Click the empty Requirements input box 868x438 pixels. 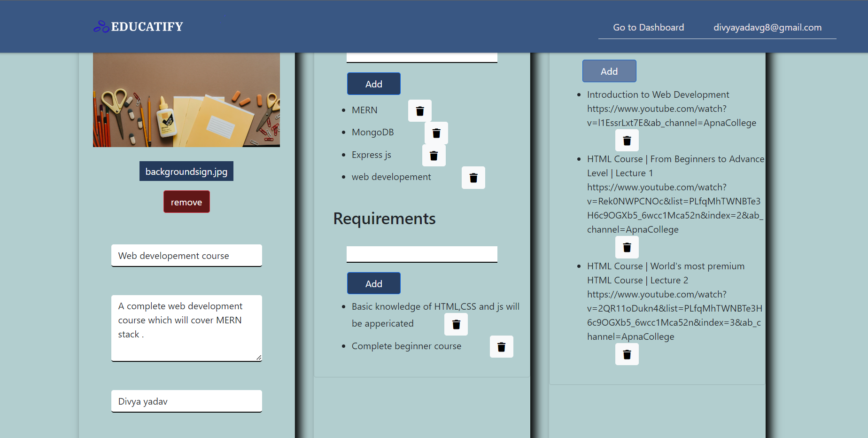point(421,253)
